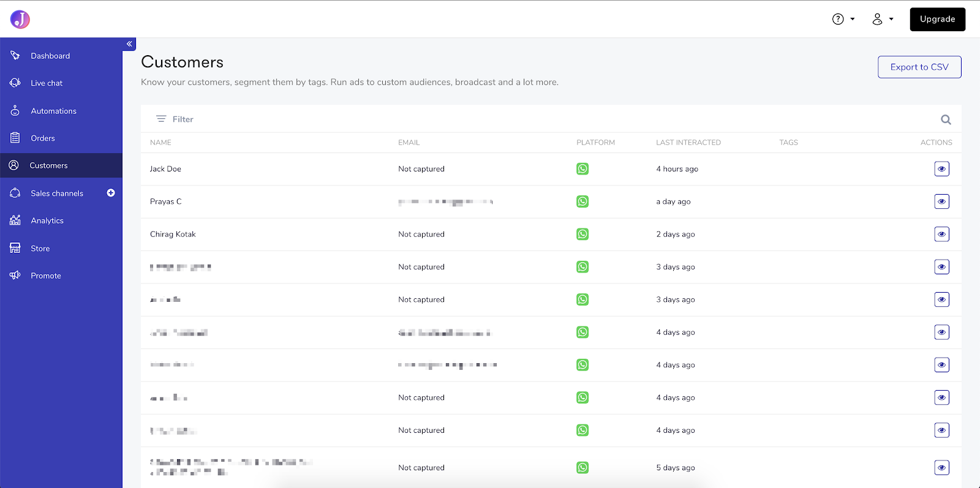View Chirag Kotak's customer details
This screenshot has height=488, width=980.
click(x=941, y=234)
